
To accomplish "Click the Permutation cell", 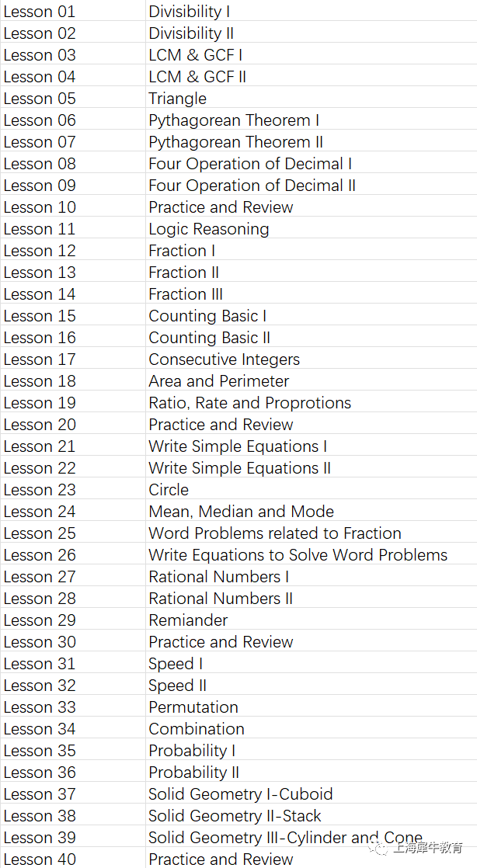I will tap(312, 707).
